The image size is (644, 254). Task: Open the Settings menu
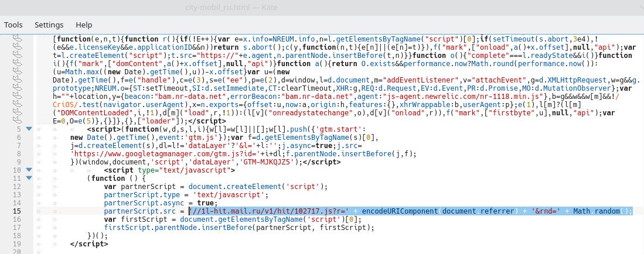(x=49, y=25)
